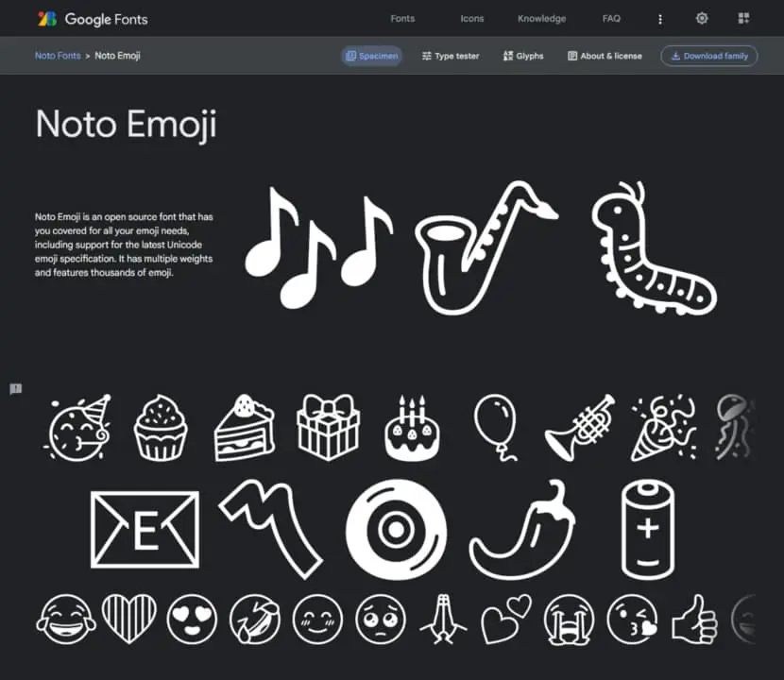Image resolution: width=784 pixels, height=680 pixels.
Task: Open the selected families grid icon
Action: 743,19
